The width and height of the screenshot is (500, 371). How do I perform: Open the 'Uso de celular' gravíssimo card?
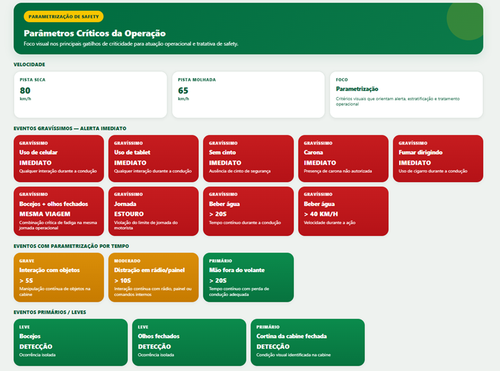[x=59, y=158]
